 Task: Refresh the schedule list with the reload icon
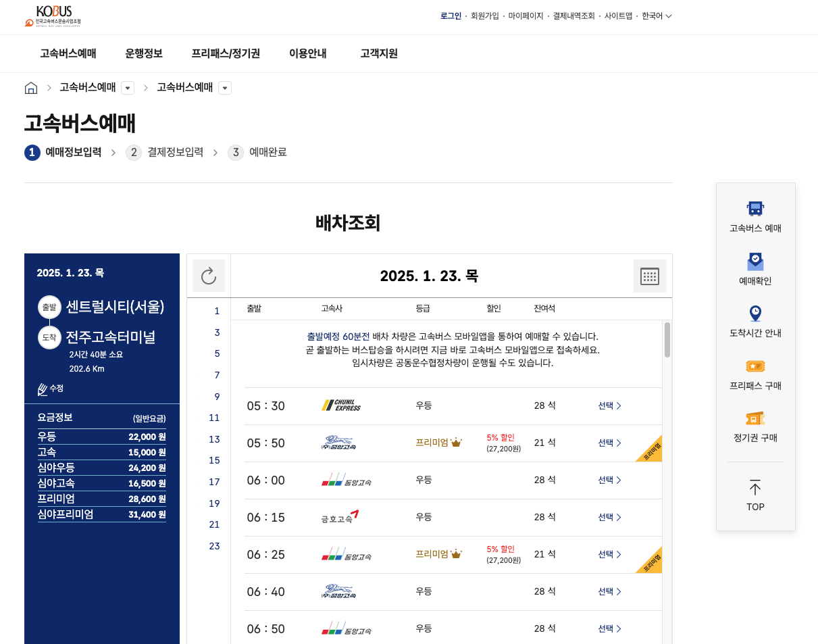[x=209, y=276]
